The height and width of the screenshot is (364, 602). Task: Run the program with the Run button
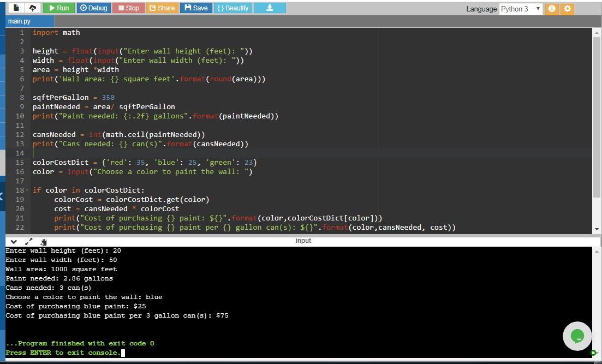(59, 8)
